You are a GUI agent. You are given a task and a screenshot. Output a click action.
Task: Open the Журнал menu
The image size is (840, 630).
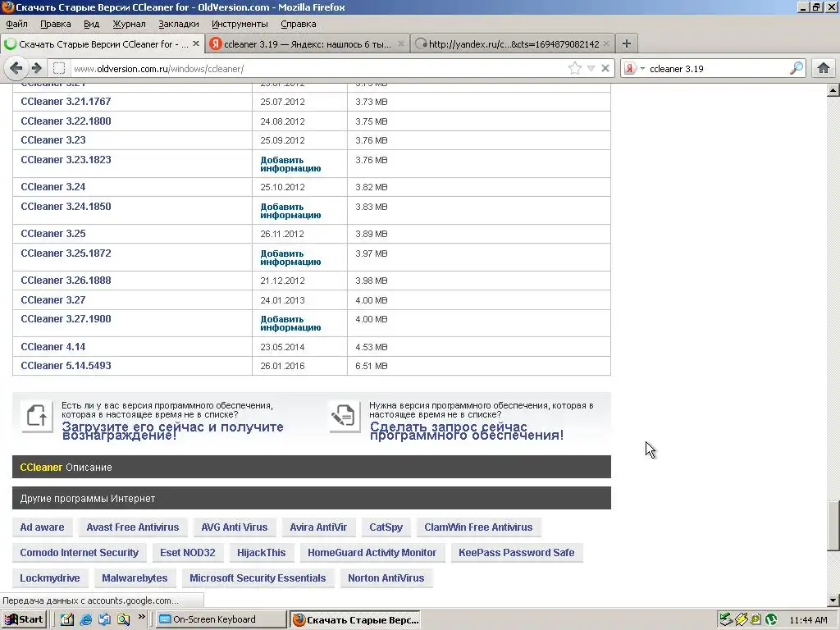pyautogui.click(x=129, y=24)
